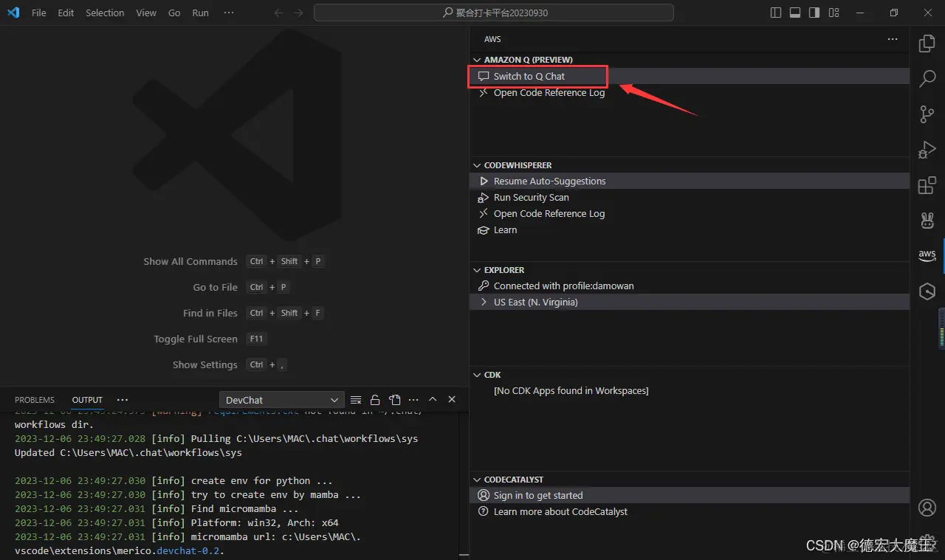This screenshot has width=945, height=560.
Task: Click the Show All Commands shortcut label
Action: pos(190,261)
